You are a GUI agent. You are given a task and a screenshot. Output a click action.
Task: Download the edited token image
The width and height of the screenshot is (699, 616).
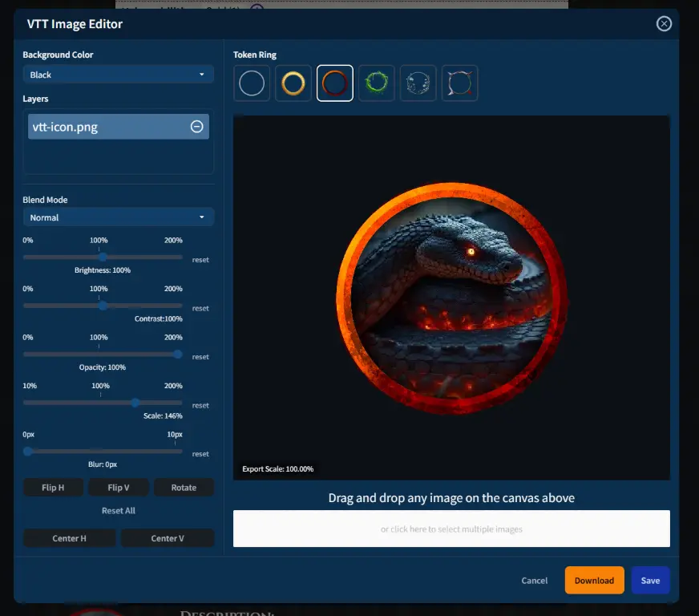[594, 580]
